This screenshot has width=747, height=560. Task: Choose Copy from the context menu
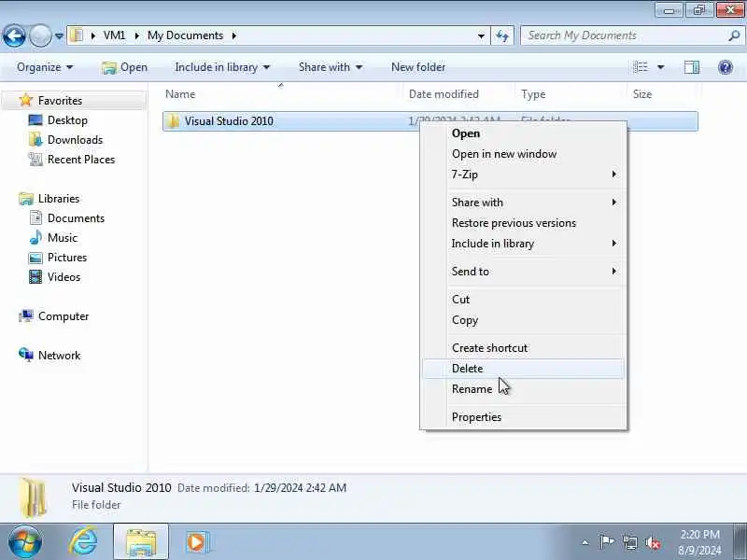523,320
